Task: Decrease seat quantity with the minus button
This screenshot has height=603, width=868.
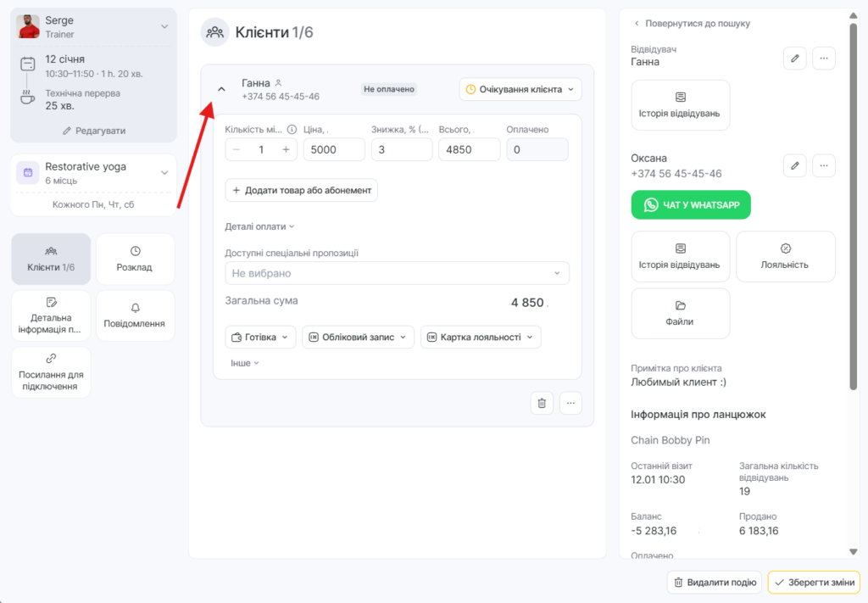Action: coord(236,150)
